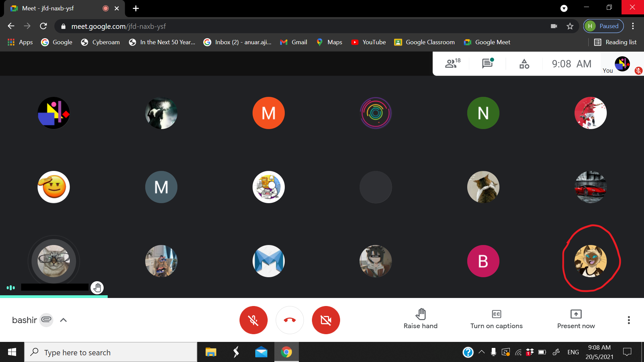Click the pink B participant avatar
644x362 pixels.
tap(483, 261)
